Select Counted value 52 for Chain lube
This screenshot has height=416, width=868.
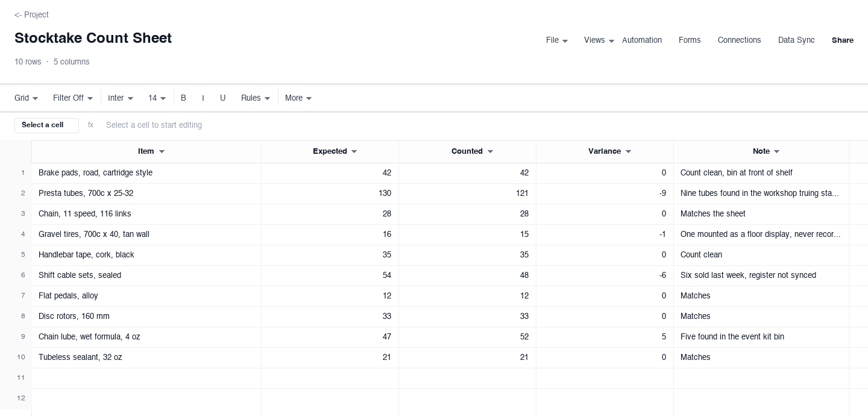coord(468,337)
